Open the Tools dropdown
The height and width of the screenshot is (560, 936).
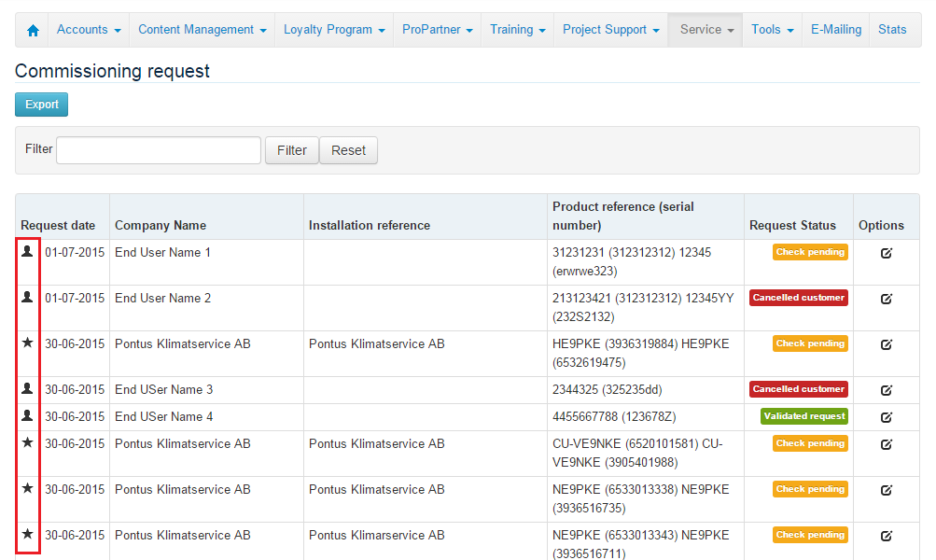click(x=772, y=29)
